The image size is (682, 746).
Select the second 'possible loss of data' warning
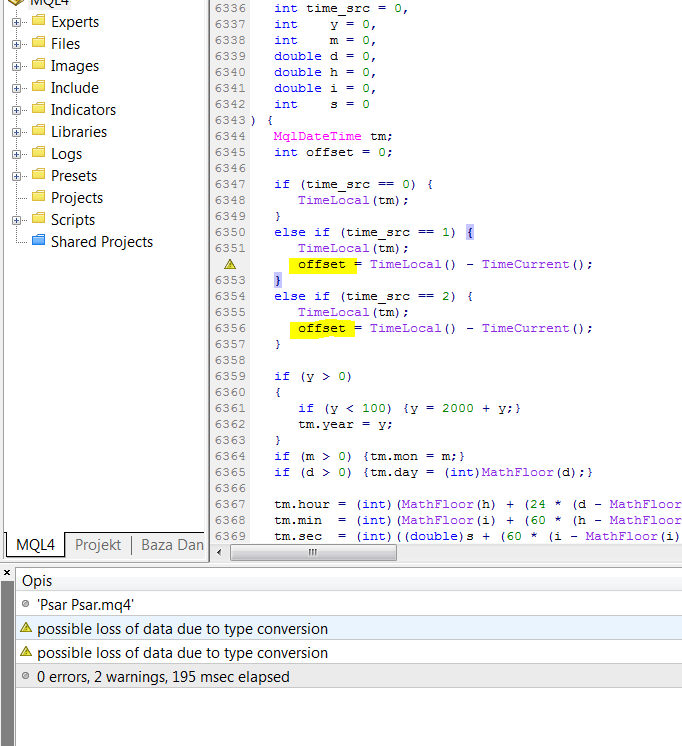pyautogui.click(x=349, y=652)
